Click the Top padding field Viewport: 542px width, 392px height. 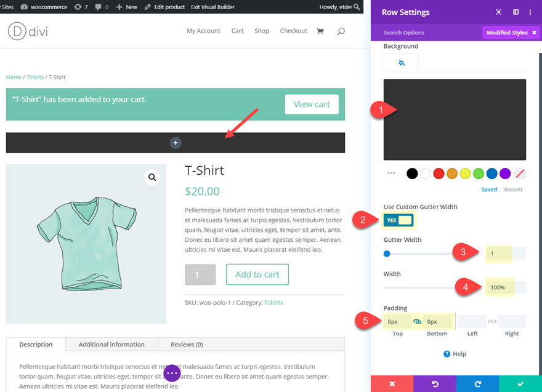(x=397, y=322)
